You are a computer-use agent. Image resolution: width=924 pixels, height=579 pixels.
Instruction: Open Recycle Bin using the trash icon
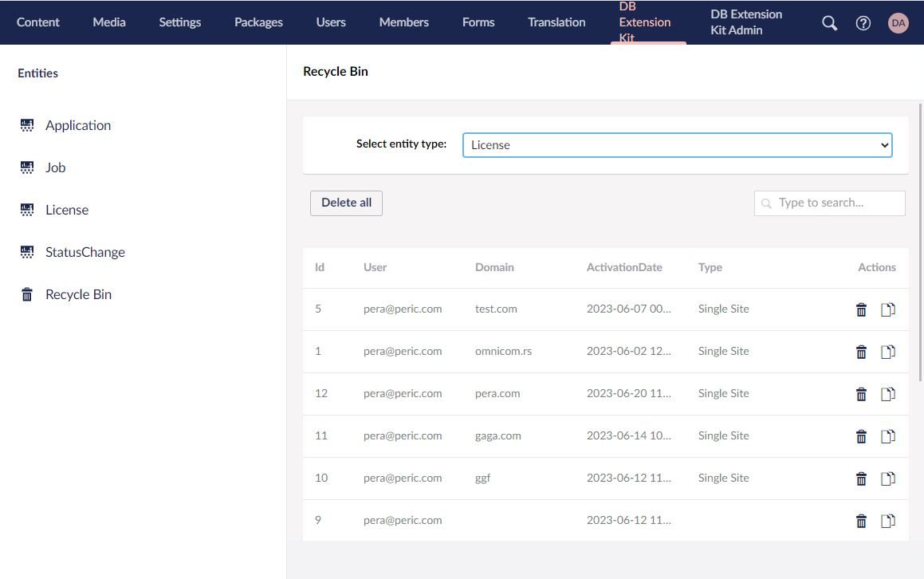(25, 293)
